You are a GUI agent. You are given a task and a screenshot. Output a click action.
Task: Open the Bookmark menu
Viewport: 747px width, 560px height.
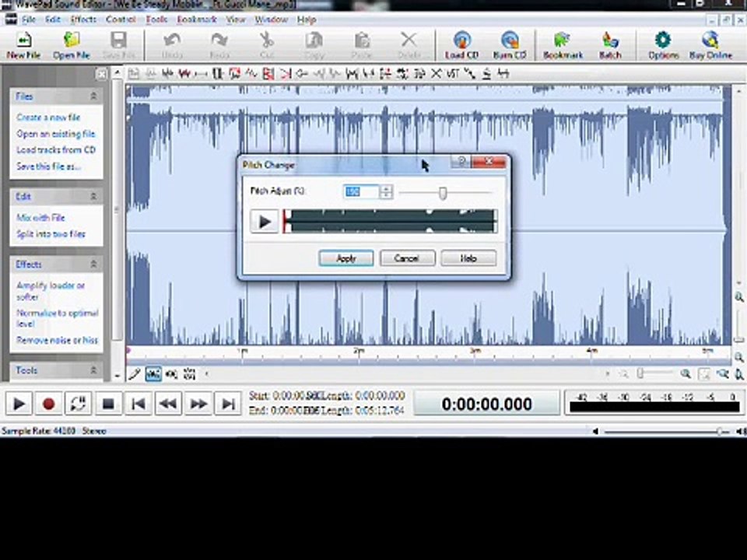coord(197,19)
